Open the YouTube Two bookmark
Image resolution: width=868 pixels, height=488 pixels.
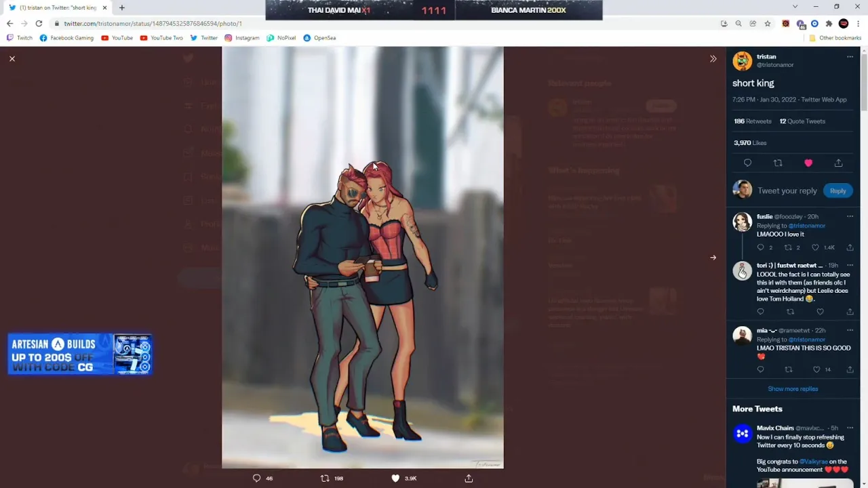point(161,38)
